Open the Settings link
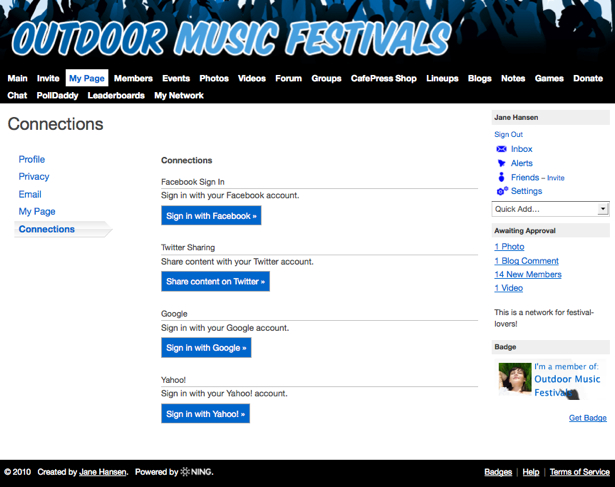 click(526, 191)
